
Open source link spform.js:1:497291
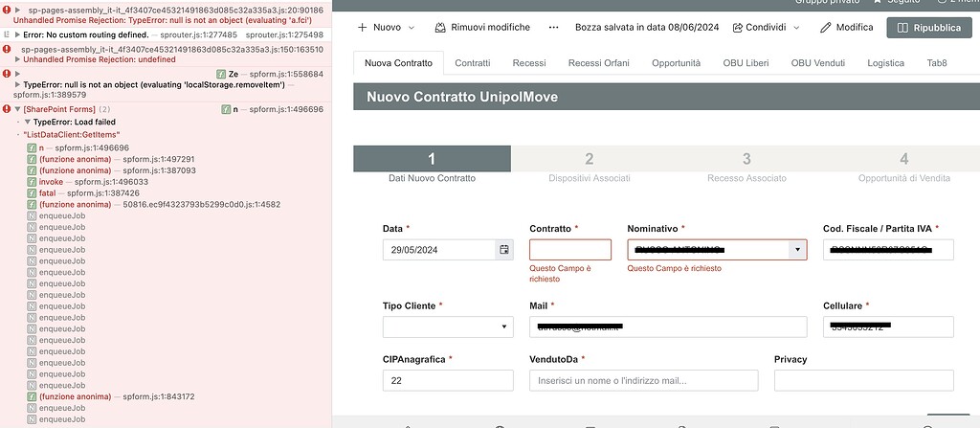(x=159, y=160)
